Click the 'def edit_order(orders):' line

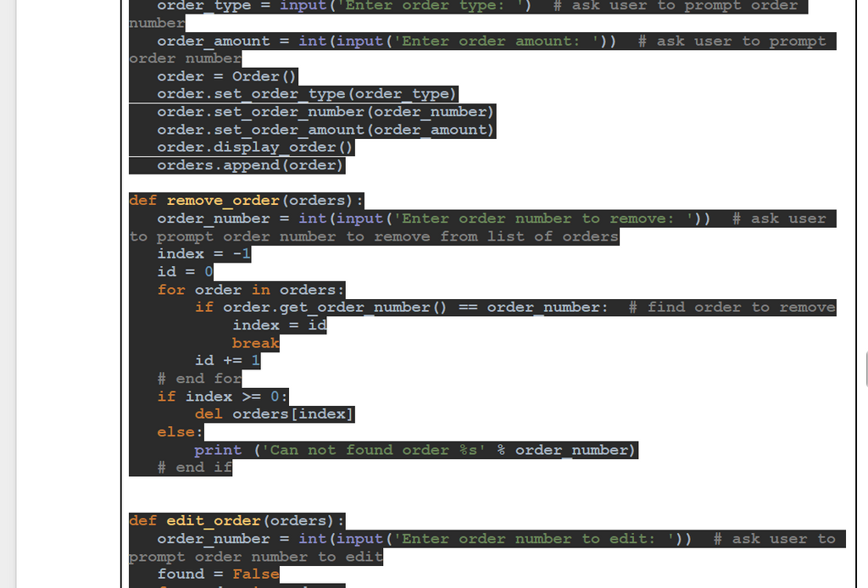click(x=236, y=521)
